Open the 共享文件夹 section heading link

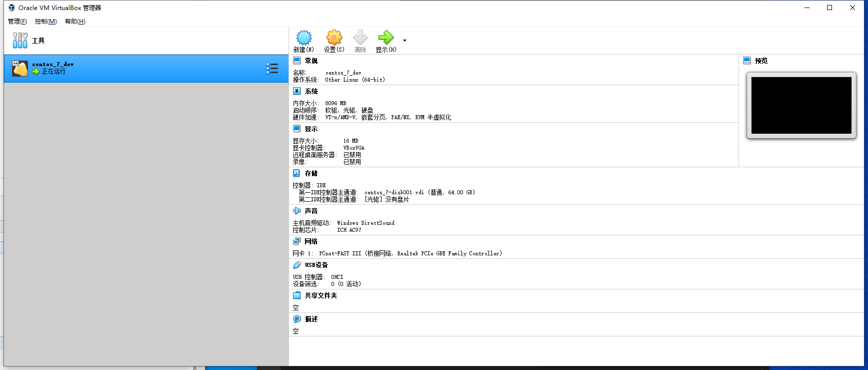pos(321,295)
